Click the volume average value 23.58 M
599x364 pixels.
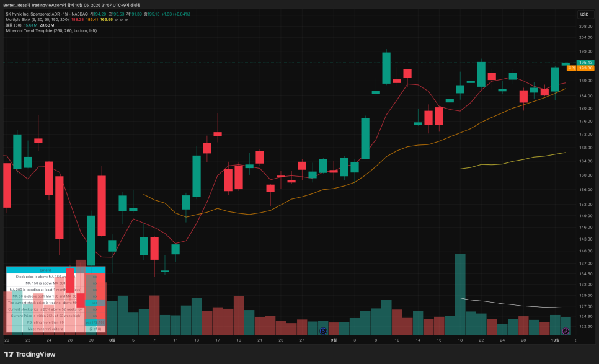pyautogui.click(x=47, y=25)
